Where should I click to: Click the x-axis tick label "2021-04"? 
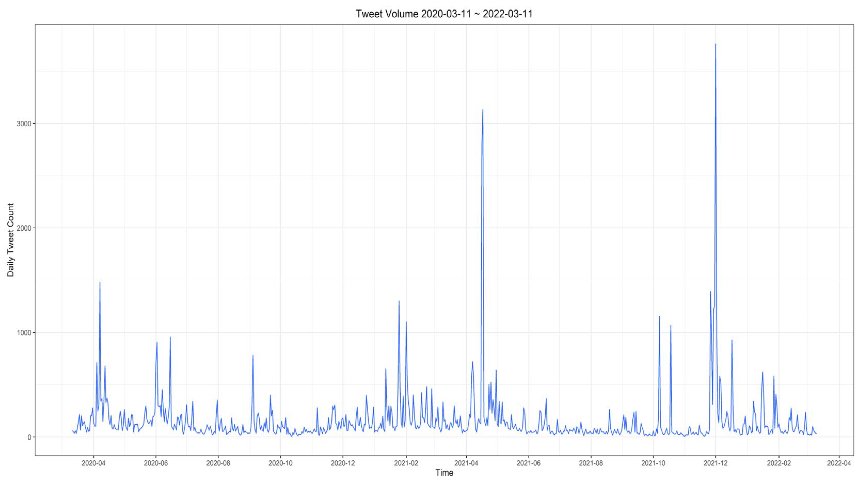click(466, 463)
